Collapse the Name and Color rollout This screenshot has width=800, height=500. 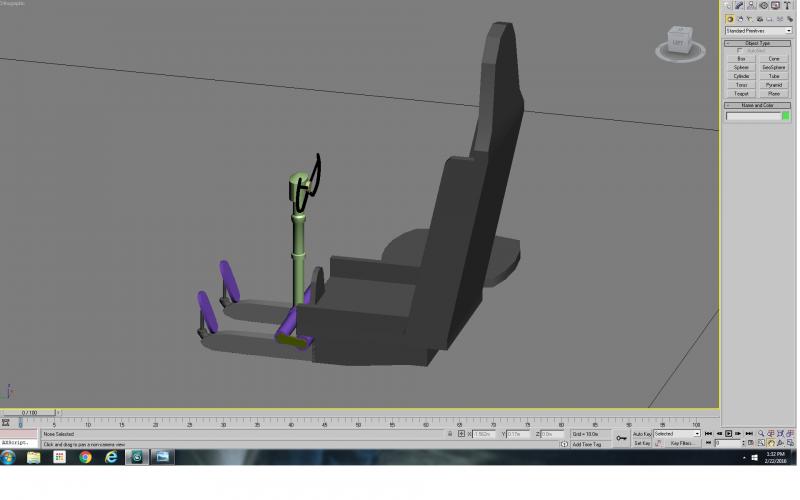(758, 105)
